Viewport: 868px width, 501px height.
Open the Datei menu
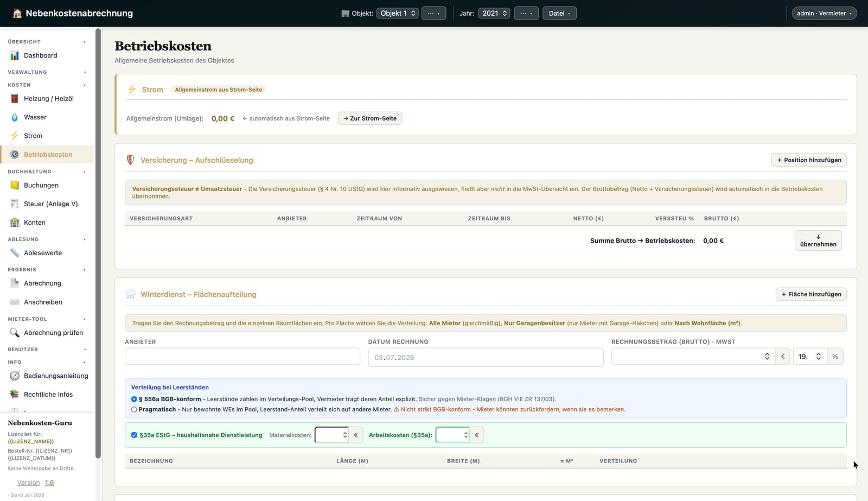click(559, 14)
